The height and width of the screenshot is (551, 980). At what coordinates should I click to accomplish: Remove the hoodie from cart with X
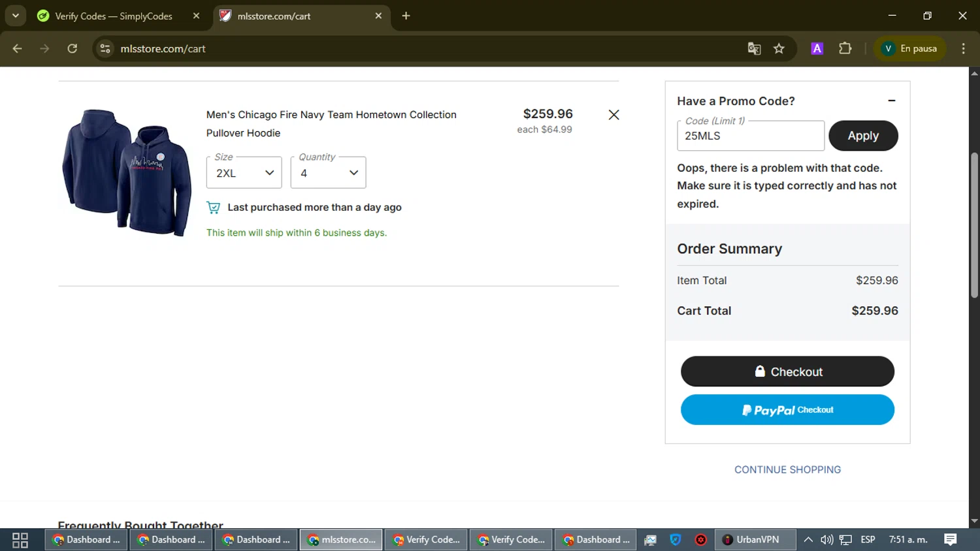pyautogui.click(x=613, y=115)
